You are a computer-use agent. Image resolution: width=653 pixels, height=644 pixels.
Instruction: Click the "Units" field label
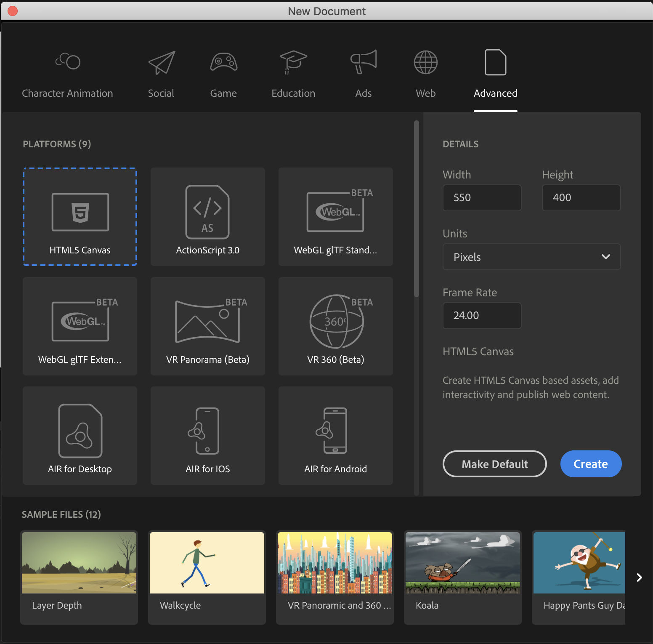(x=455, y=234)
